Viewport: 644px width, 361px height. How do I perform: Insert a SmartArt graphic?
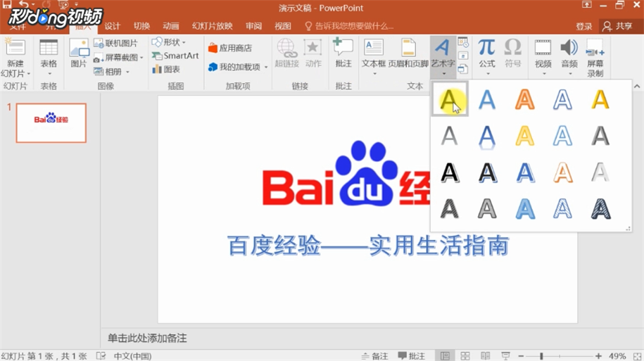[175, 56]
